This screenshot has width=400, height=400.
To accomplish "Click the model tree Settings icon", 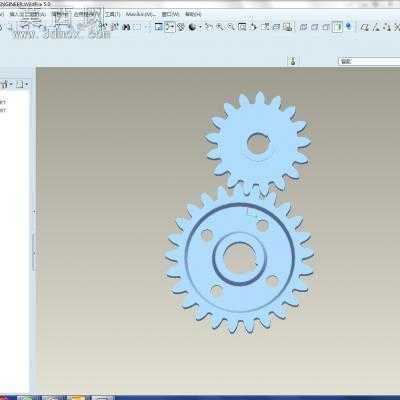I will pos(20,85).
